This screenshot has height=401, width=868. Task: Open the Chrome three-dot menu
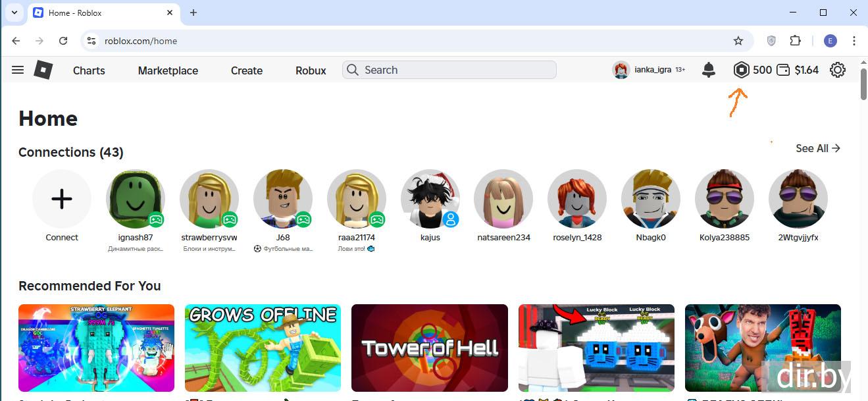click(x=854, y=41)
